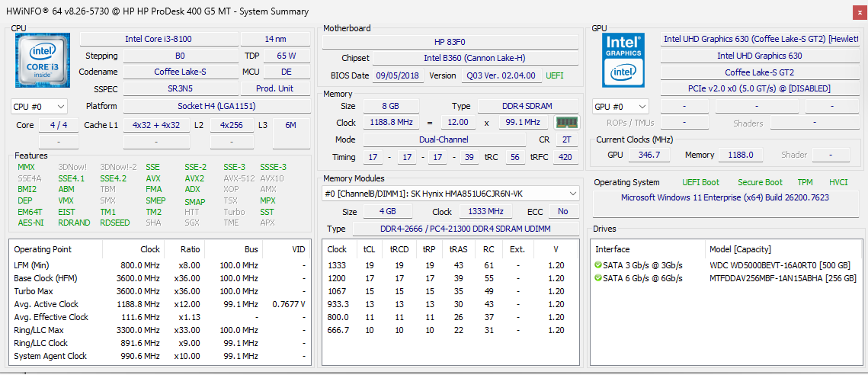Select the Intel Core i3-8100 name field
This screenshot has width=868, height=375.
[x=159, y=39]
